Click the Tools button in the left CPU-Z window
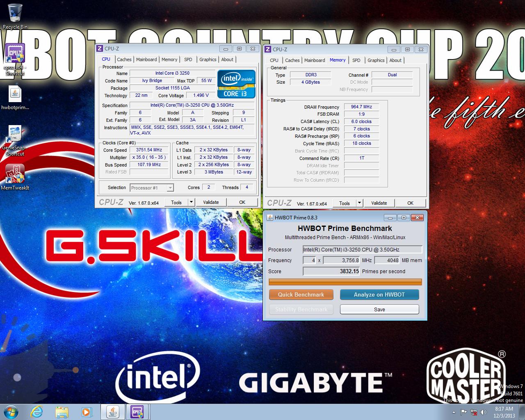Image resolution: width=525 pixels, height=420 pixels. (x=176, y=202)
